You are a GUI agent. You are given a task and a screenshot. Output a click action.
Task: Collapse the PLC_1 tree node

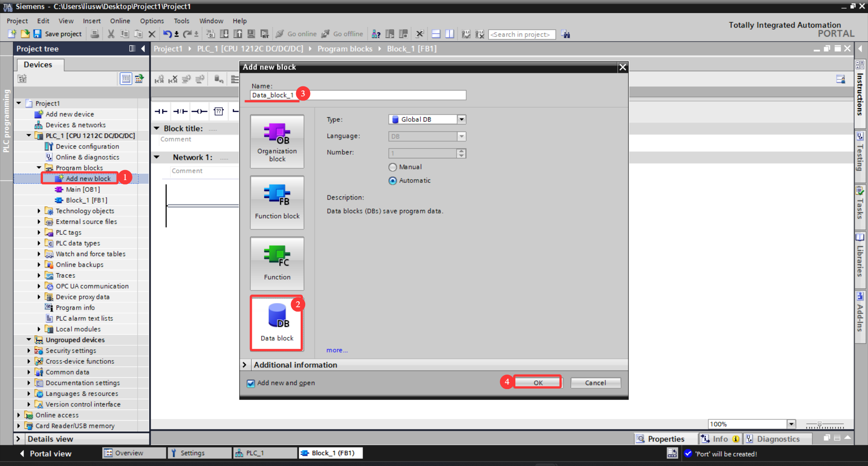29,135
